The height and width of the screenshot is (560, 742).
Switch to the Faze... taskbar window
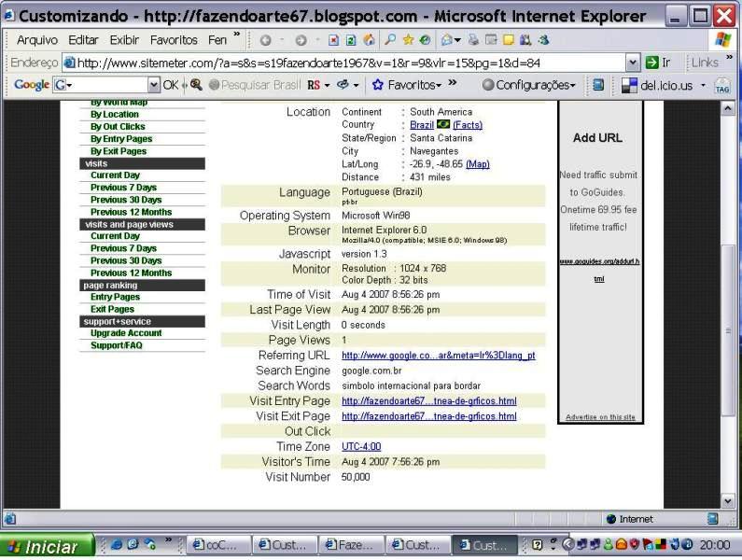coord(351,545)
